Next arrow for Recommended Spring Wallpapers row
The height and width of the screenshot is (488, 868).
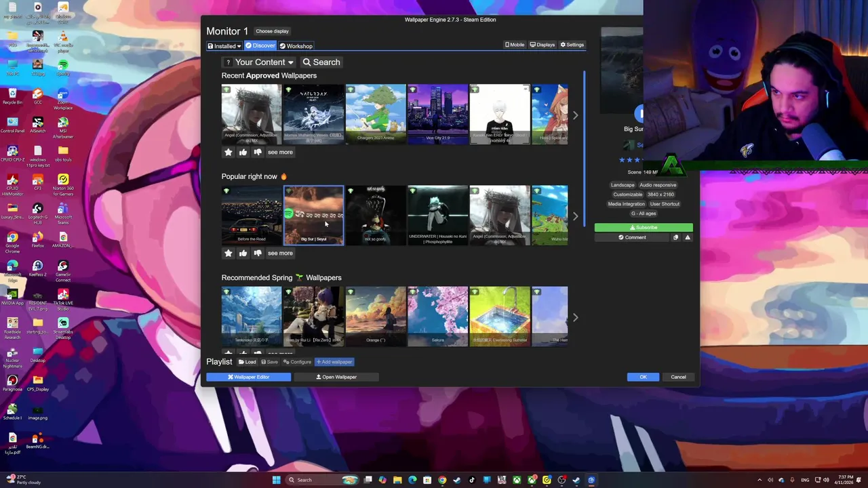(575, 317)
